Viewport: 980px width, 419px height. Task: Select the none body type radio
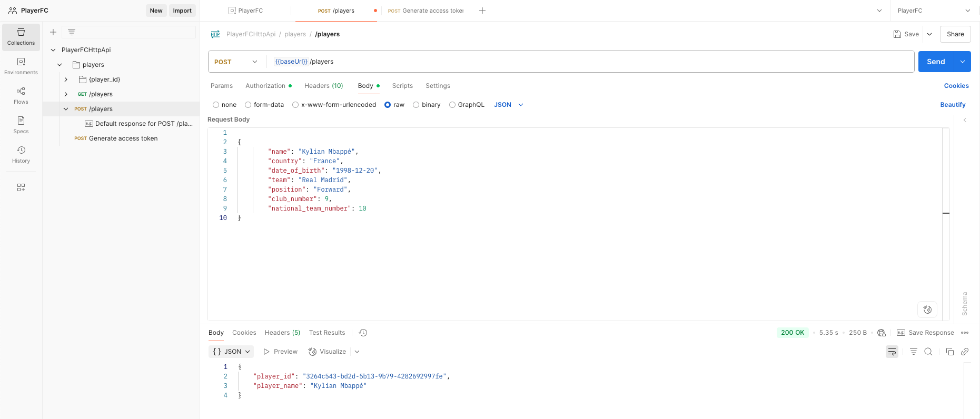[x=216, y=105]
